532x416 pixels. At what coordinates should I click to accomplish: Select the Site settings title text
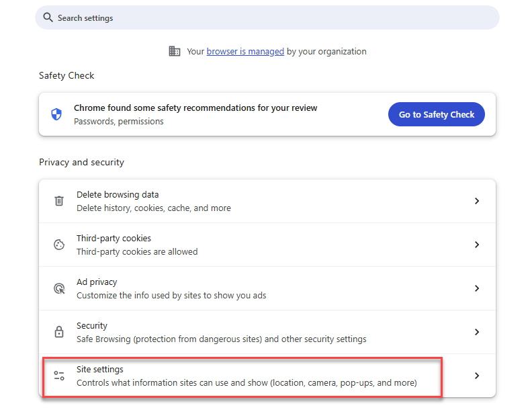100,370
